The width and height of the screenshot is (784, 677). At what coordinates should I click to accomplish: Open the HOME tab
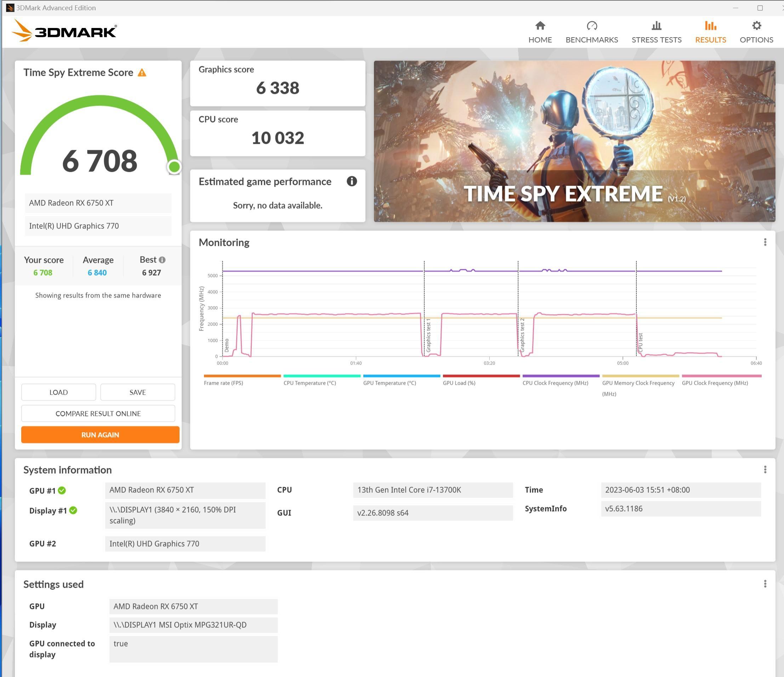pos(540,33)
